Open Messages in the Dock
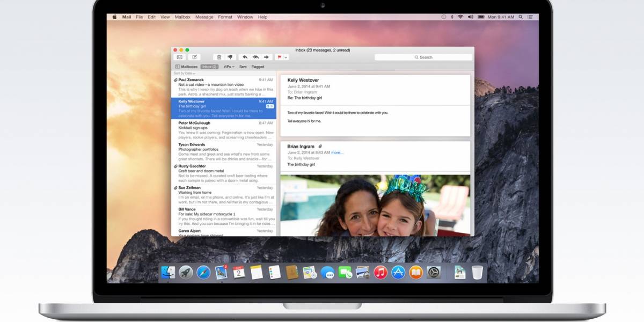 tap(327, 273)
